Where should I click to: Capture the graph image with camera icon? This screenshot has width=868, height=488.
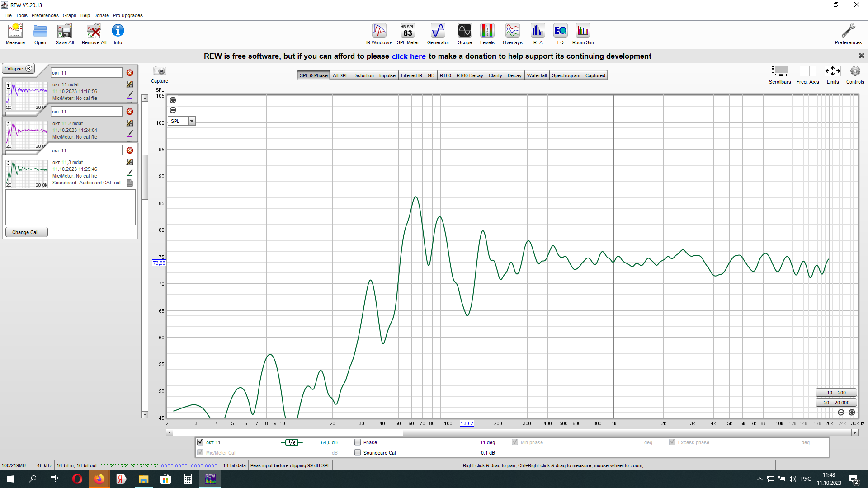coord(160,71)
